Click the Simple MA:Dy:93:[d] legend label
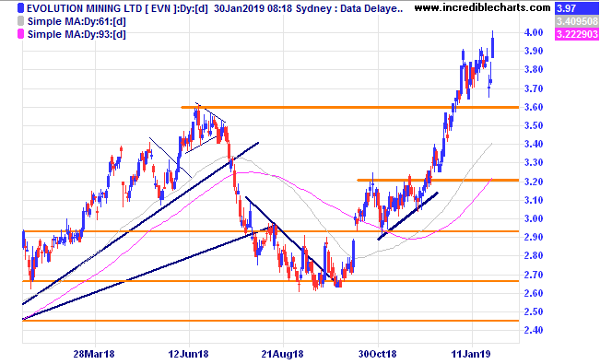The image size is (600, 364). coord(76,34)
